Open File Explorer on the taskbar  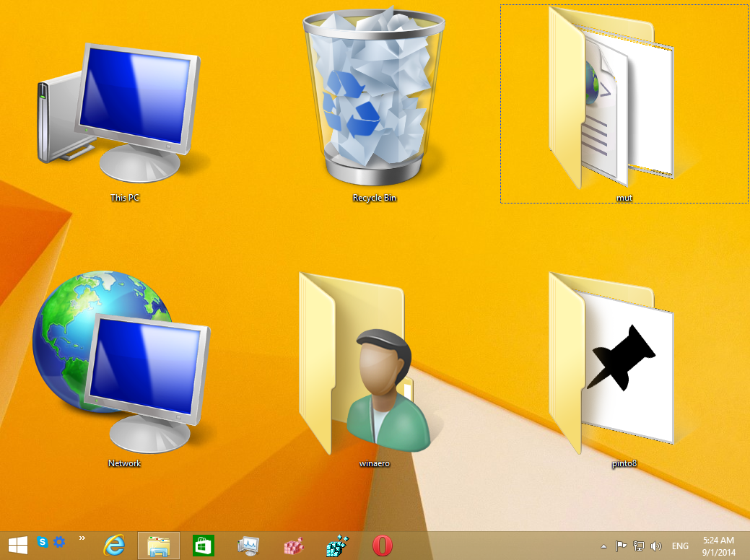(x=158, y=546)
